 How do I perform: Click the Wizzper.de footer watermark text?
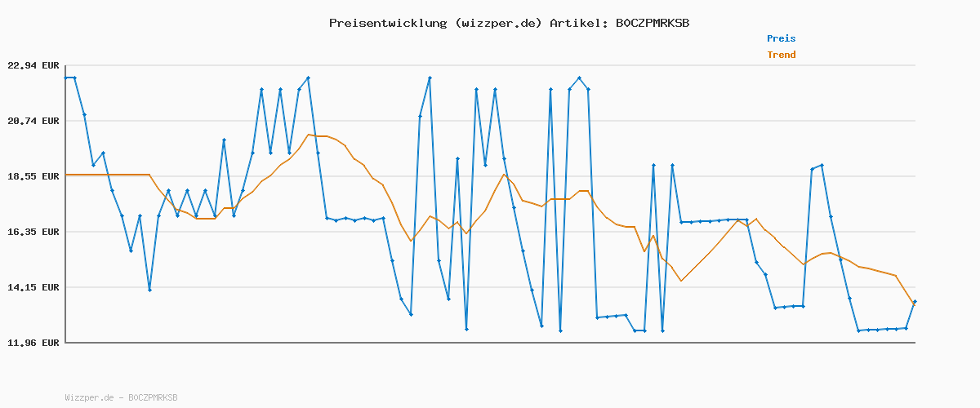[121, 397]
